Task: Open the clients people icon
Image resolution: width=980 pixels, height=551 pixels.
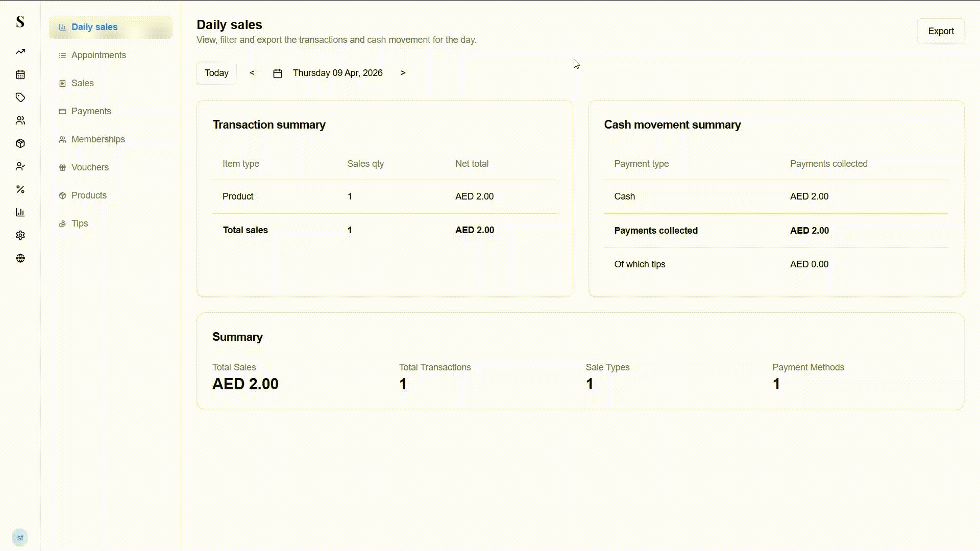Action: click(x=20, y=120)
